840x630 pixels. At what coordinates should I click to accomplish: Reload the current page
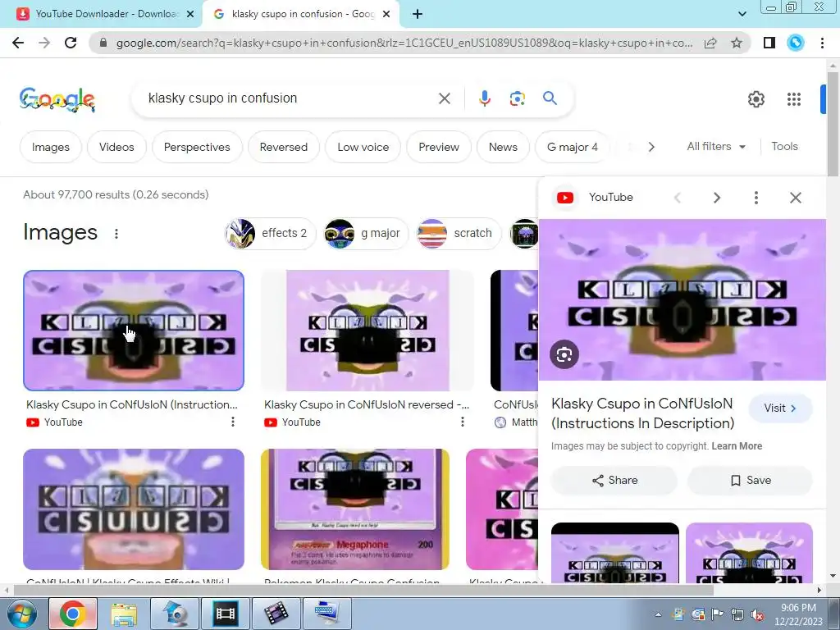click(71, 43)
